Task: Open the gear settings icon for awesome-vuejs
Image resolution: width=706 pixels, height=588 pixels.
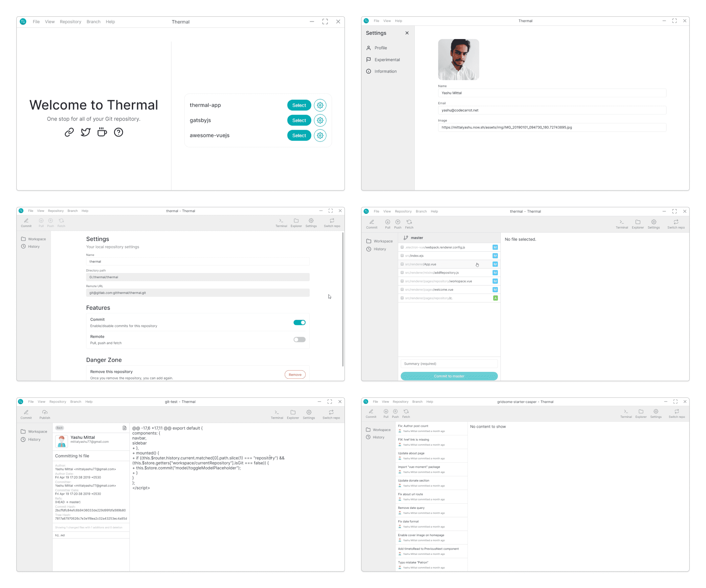Action: [x=320, y=136]
